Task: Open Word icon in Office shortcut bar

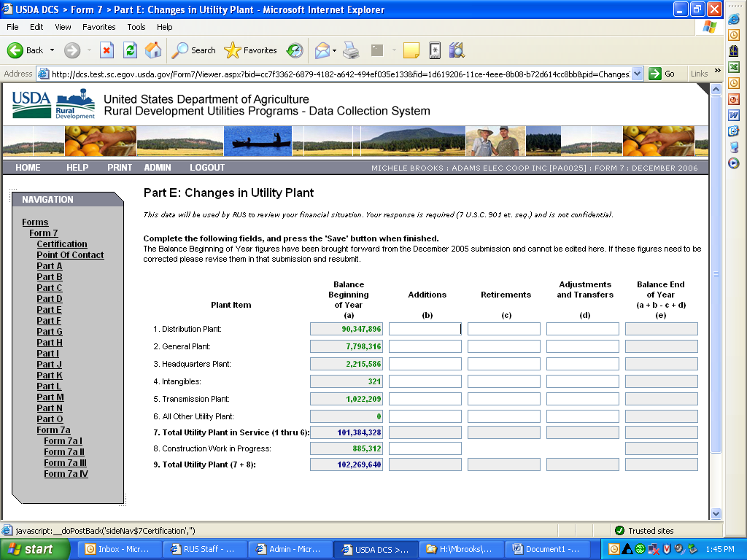Action: click(734, 115)
